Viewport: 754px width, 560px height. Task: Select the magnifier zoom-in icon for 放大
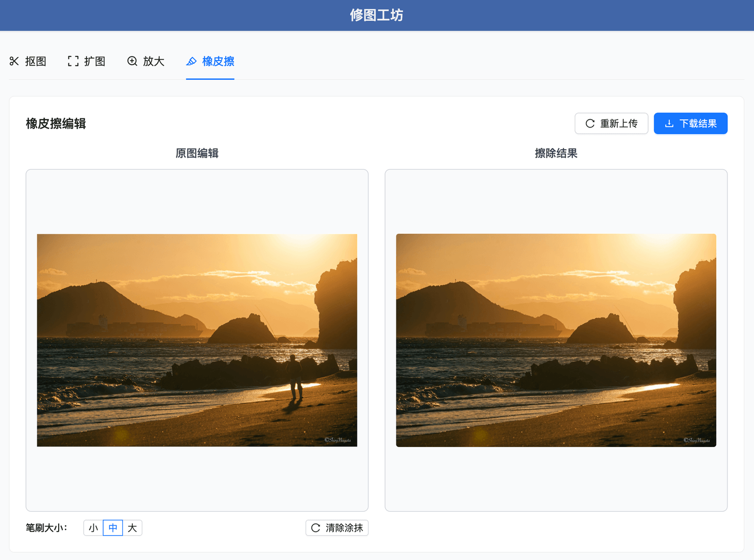coord(132,61)
